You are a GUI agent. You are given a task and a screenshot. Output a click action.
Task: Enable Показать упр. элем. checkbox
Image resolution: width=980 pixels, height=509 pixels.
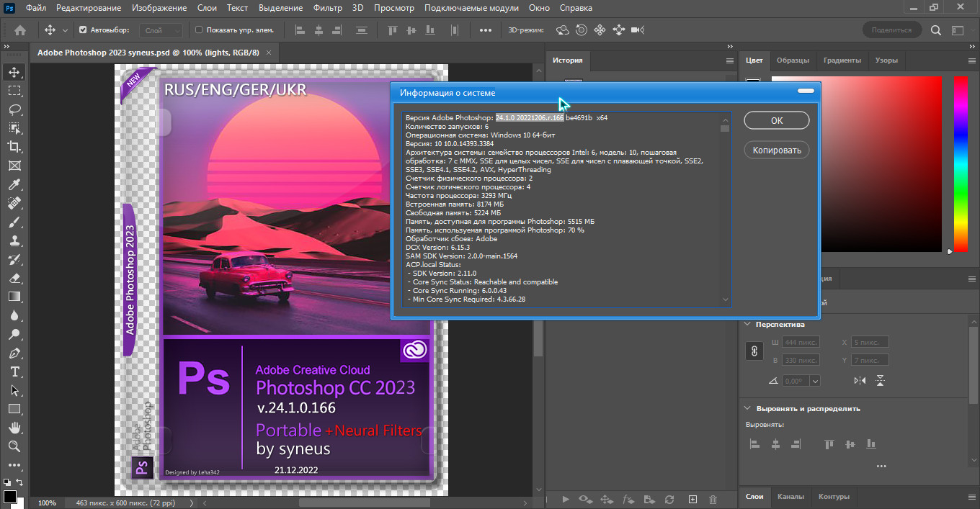[199, 30]
